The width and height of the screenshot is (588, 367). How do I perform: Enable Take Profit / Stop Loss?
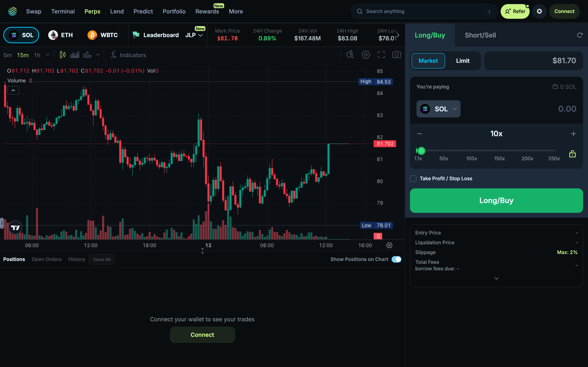click(413, 178)
